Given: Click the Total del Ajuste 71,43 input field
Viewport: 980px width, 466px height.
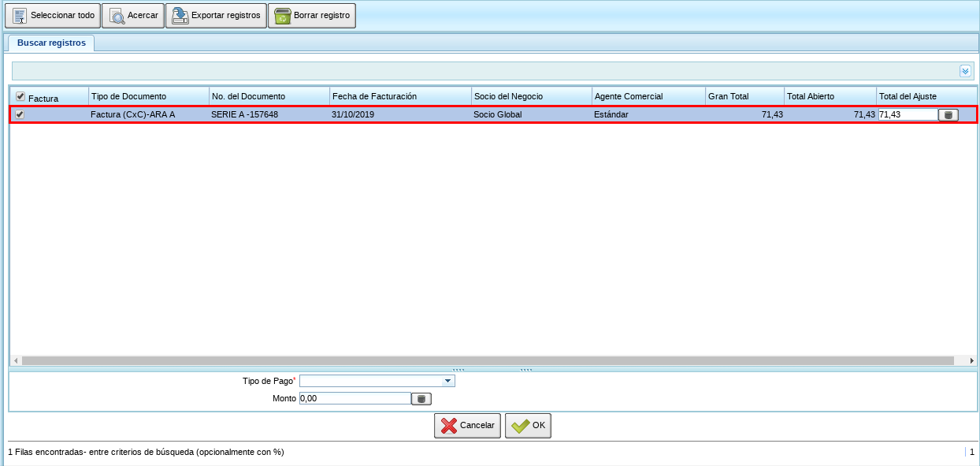Looking at the screenshot, I should 908,114.
